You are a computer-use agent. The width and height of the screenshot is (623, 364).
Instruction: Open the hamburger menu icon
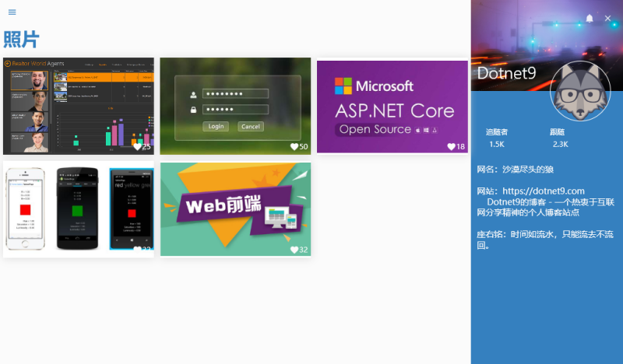pyautogui.click(x=12, y=12)
